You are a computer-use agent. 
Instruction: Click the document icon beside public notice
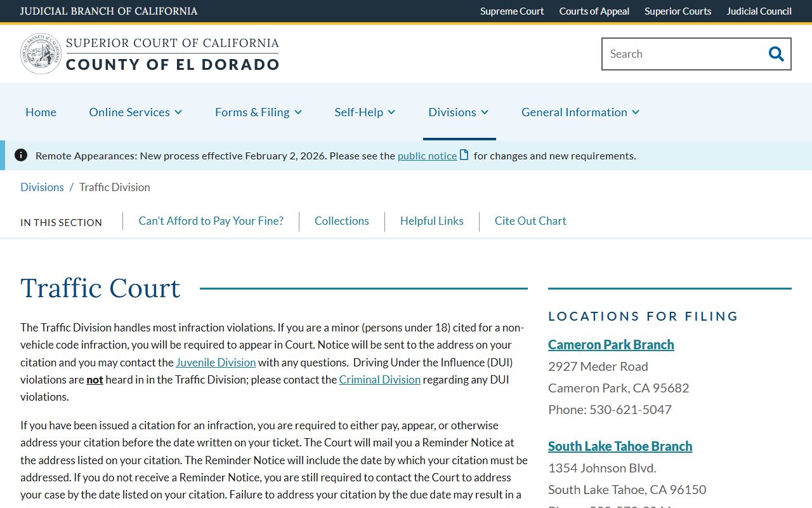[x=464, y=155]
